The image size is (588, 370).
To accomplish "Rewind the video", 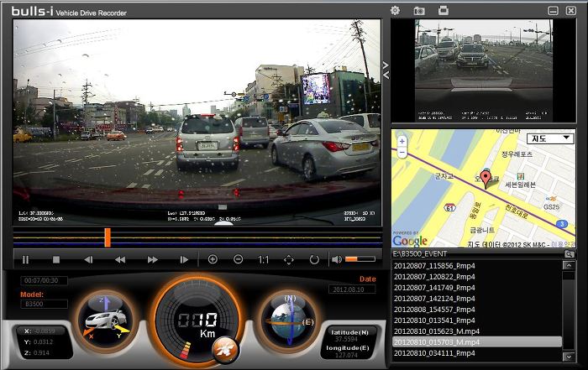I will [x=120, y=259].
